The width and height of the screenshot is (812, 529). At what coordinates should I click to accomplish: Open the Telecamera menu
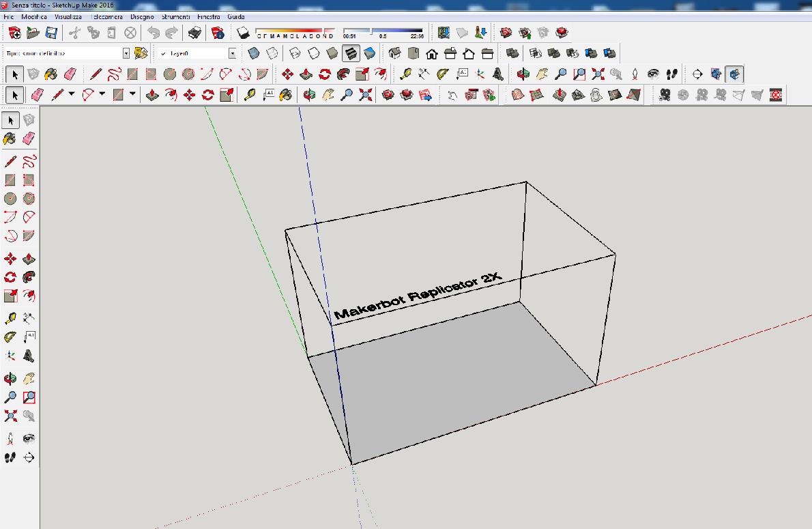click(106, 16)
